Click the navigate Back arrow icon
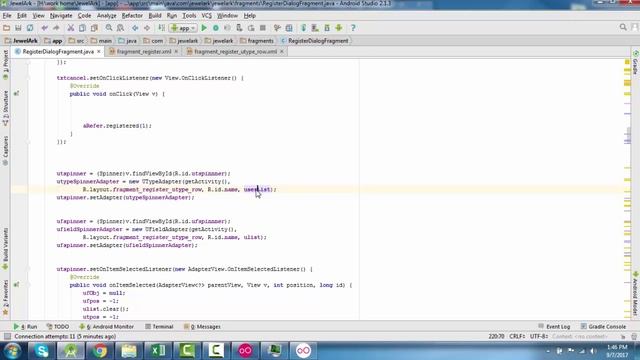Image resolution: width=640 pixels, height=360 pixels. tap(135, 28)
